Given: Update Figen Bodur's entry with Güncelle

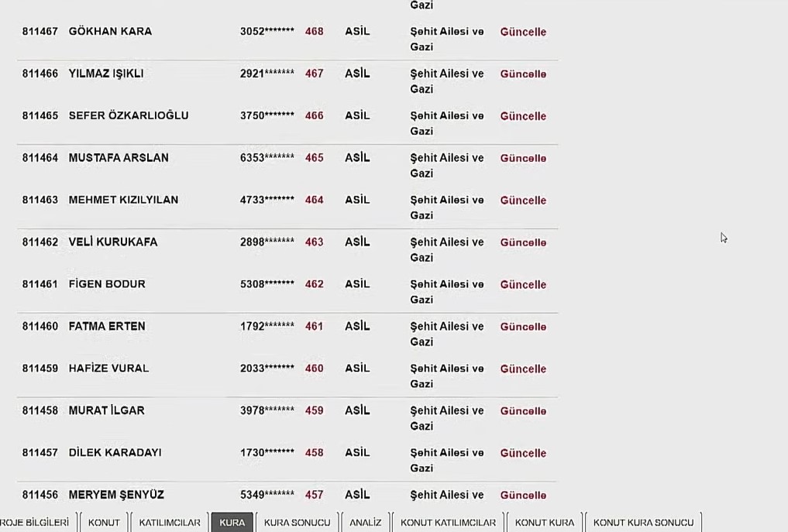Looking at the screenshot, I should point(523,284).
